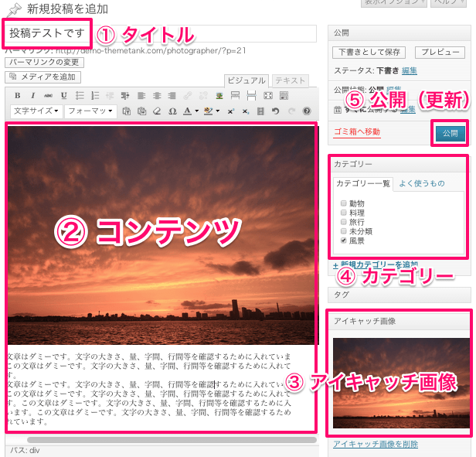Image resolution: width=476 pixels, height=457 pixels.
Task: Apply italic formatting
Action: tap(32, 96)
